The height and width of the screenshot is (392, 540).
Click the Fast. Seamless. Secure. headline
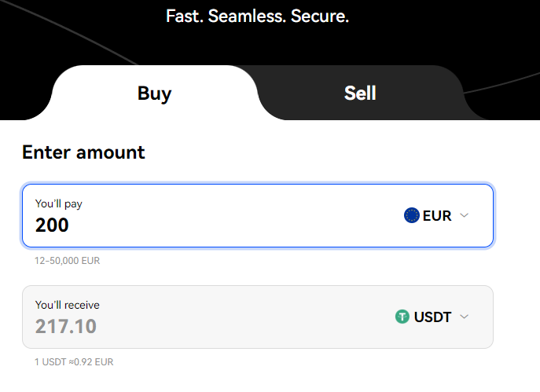click(258, 16)
